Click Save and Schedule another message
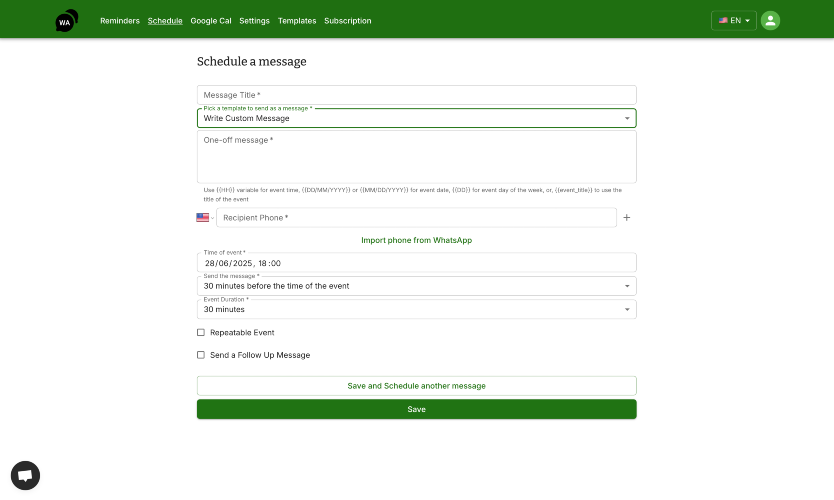834x500 pixels. tap(416, 386)
